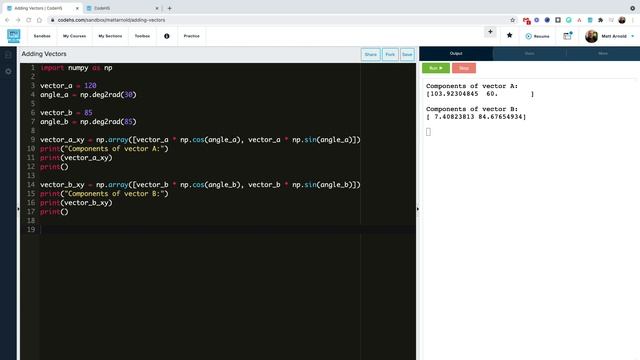Image resolution: width=640 pixels, height=360 pixels.
Task: Click the Resume button in the header
Action: click(538, 36)
